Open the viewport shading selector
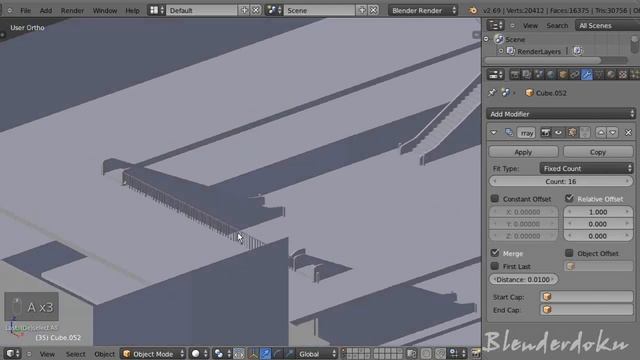The image size is (640, 360). tap(200, 353)
